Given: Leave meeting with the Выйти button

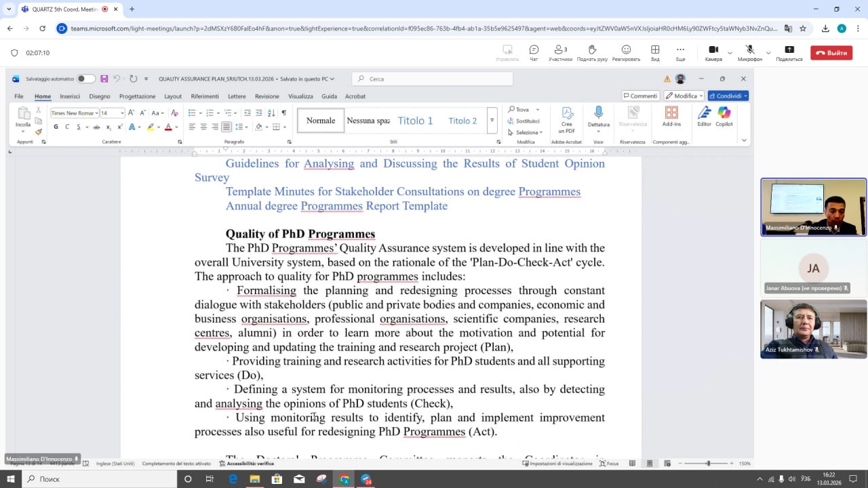Looking at the screenshot, I should point(831,53).
